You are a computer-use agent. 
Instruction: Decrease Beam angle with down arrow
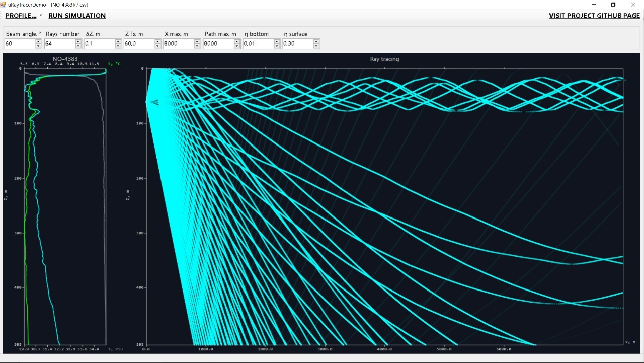(x=39, y=46)
